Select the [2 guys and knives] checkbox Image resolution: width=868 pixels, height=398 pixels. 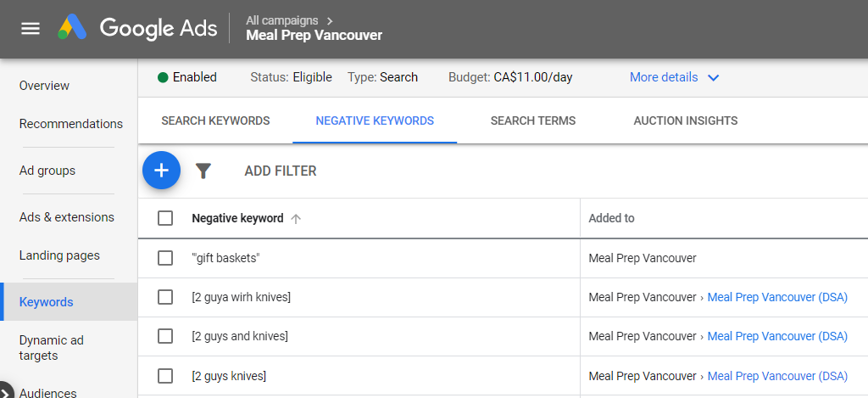(x=165, y=336)
